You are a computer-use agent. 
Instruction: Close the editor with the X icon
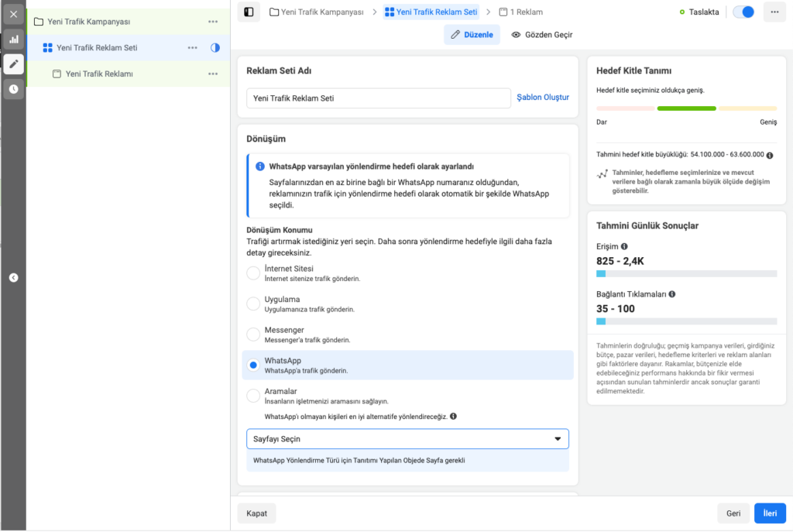pos(13,14)
